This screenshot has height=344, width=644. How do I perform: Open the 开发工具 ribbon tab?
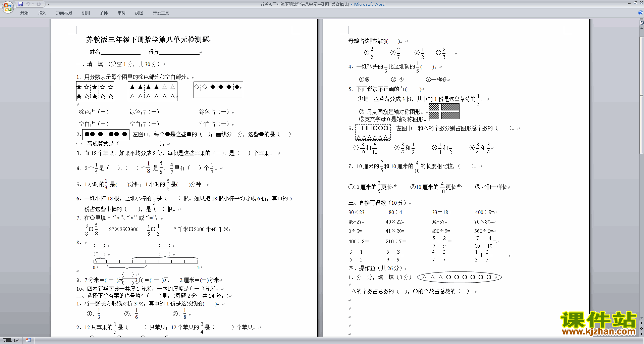(161, 13)
